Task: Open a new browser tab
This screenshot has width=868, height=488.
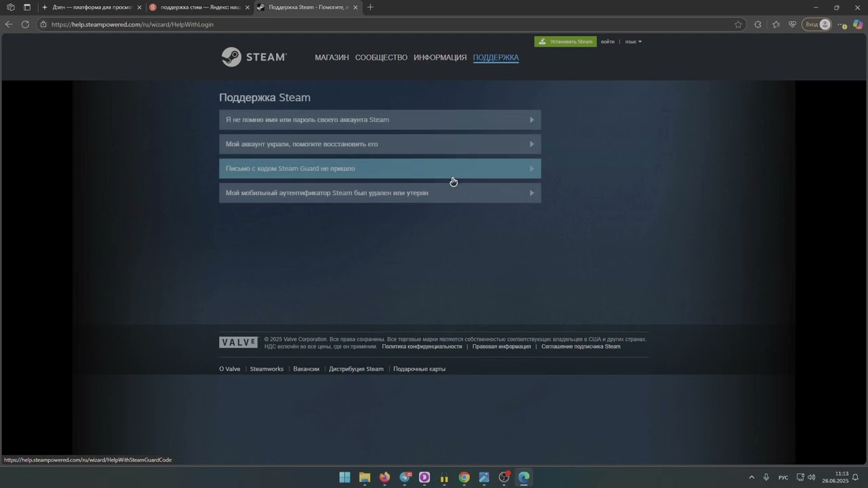Action: [x=370, y=7]
